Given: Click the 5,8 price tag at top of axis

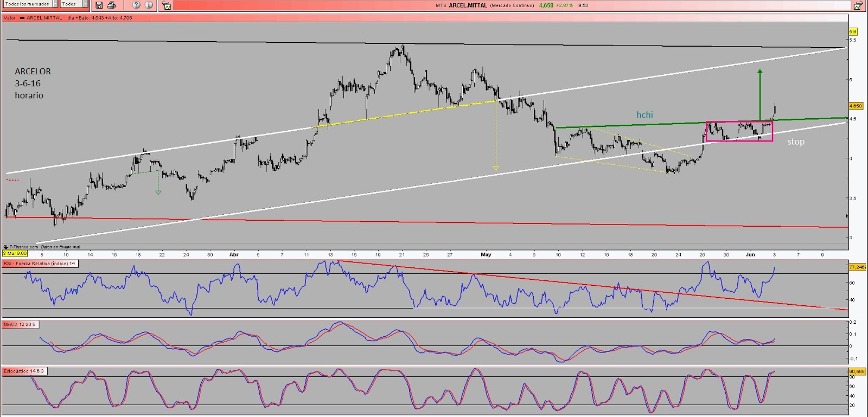Looking at the screenshot, I should [853, 31].
